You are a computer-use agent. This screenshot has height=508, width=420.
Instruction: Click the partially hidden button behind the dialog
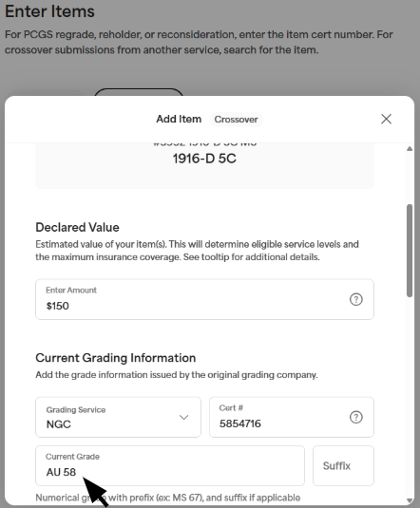139,92
